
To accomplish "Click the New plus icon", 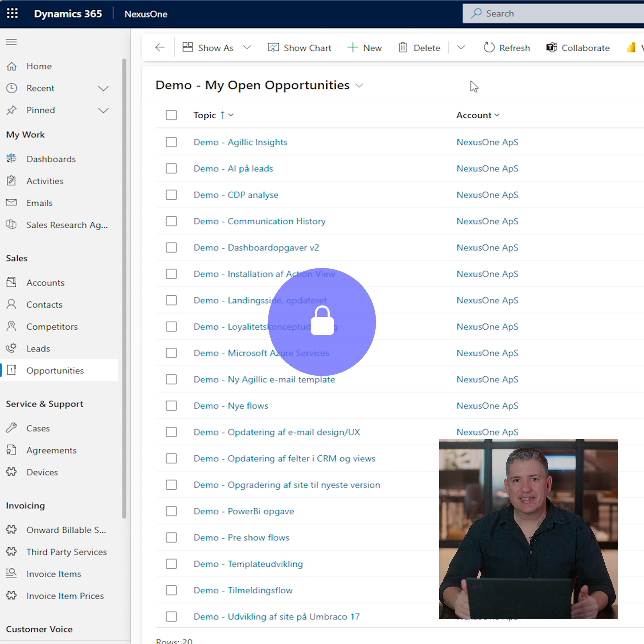I will tap(352, 48).
